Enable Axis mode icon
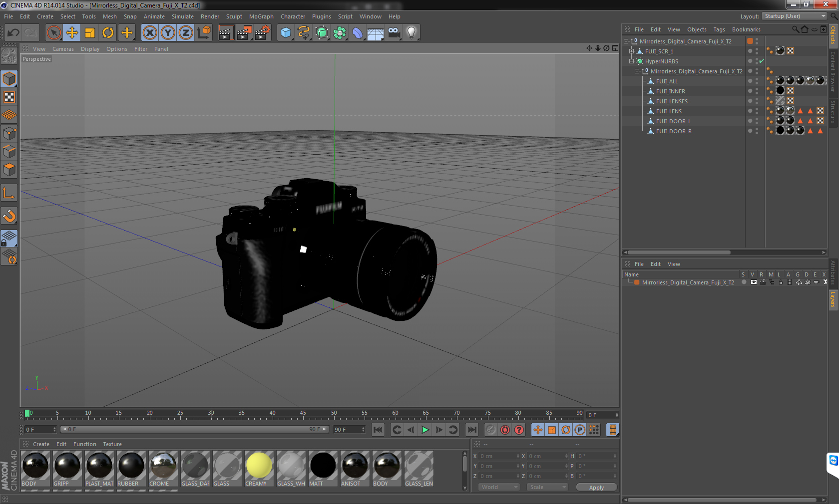The width and height of the screenshot is (839, 504). 9,193
